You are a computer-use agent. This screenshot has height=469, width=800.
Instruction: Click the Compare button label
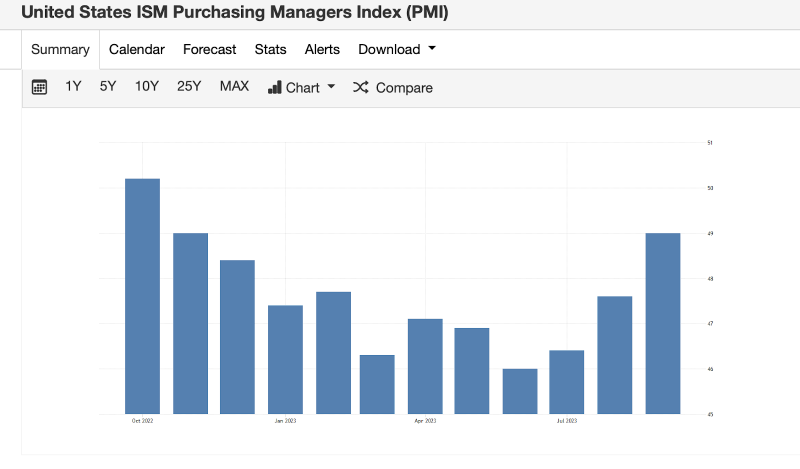pyautogui.click(x=404, y=88)
